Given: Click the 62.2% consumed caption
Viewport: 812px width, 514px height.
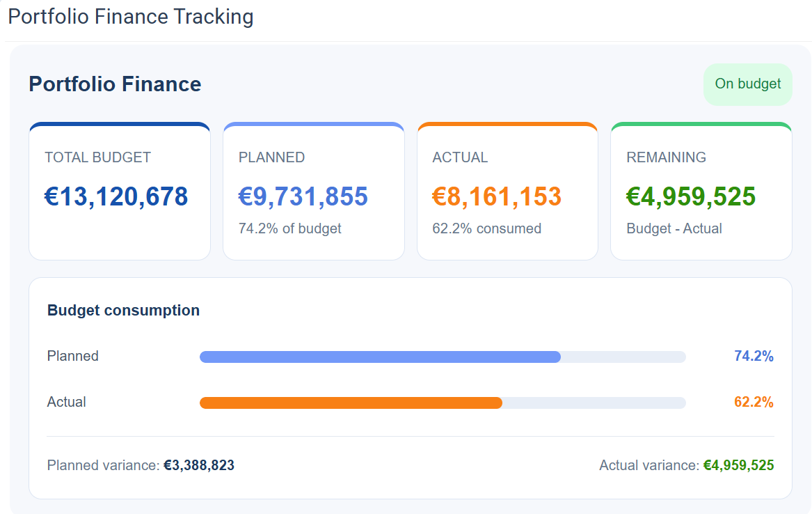Looking at the screenshot, I should point(487,228).
